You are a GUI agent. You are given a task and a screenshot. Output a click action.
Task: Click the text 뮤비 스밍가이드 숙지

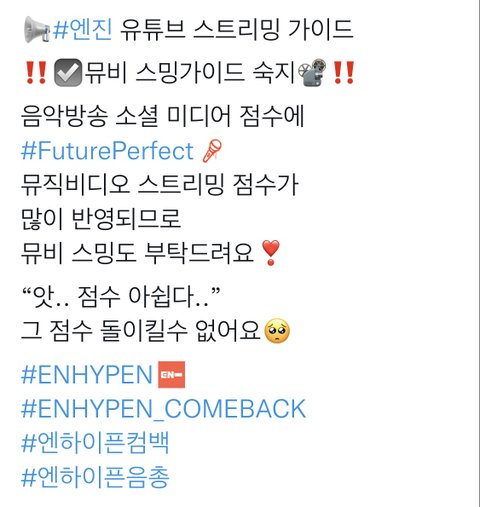point(190,72)
